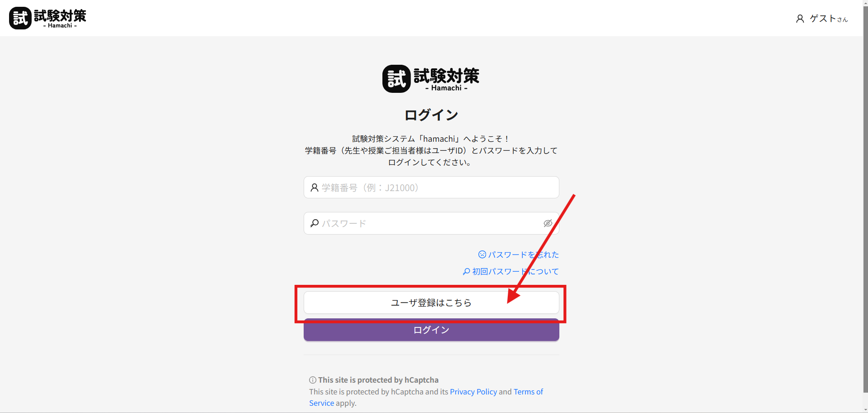The image size is (868, 413).
Task: Click the person icon in the student ID field
Action: pos(314,187)
